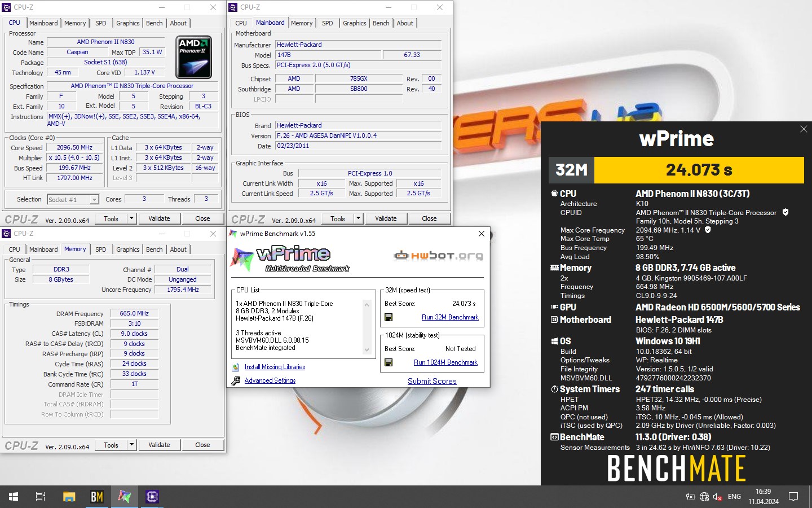
Task: Click the Install Missing Libraries icon
Action: point(236,367)
